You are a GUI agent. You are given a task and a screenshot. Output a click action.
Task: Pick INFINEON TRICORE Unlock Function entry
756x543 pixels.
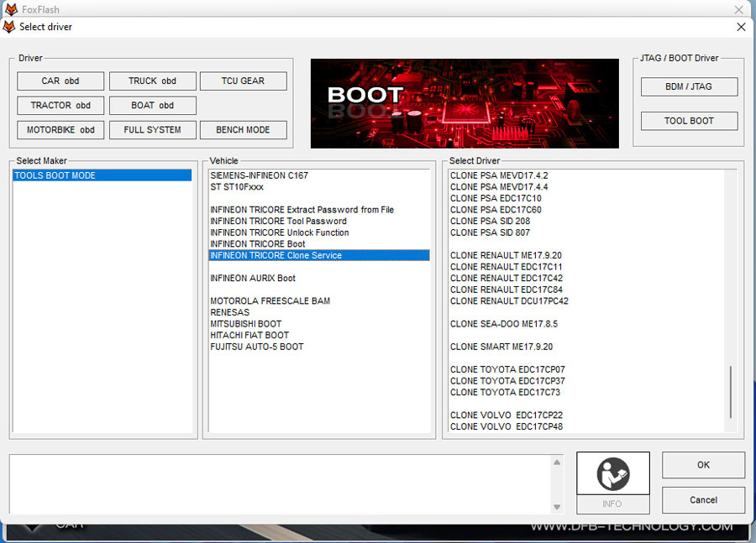click(x=280, y=232)
